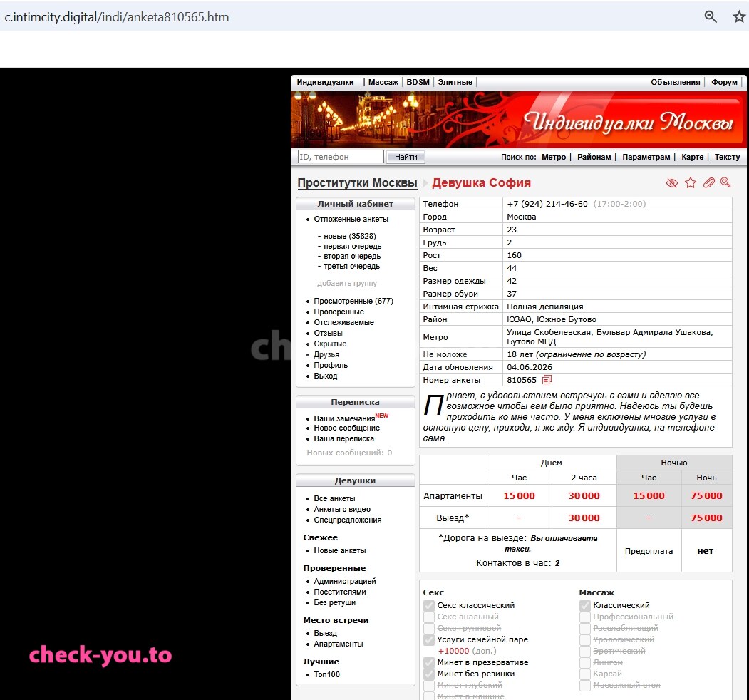This screenshot has height=700, width=749.
Task: Toggle the Классический massage checkbox
Action: tap(584, 605)
